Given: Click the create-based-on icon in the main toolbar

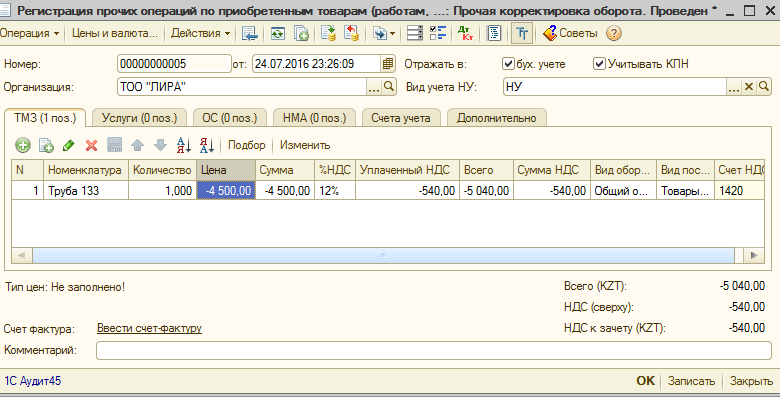Looking at the screenshot, I should coord(380,33).
